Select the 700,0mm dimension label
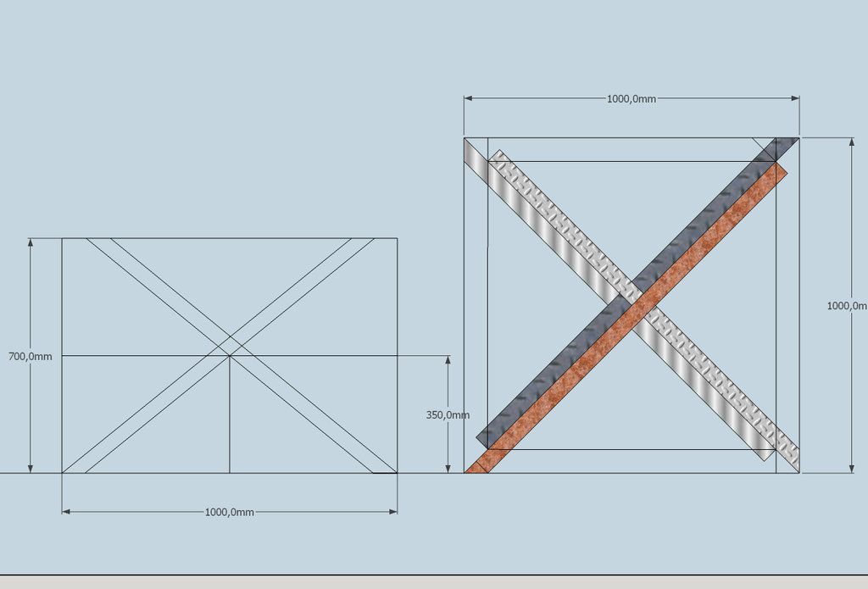868x589 pixels. [x=31, y=357]
